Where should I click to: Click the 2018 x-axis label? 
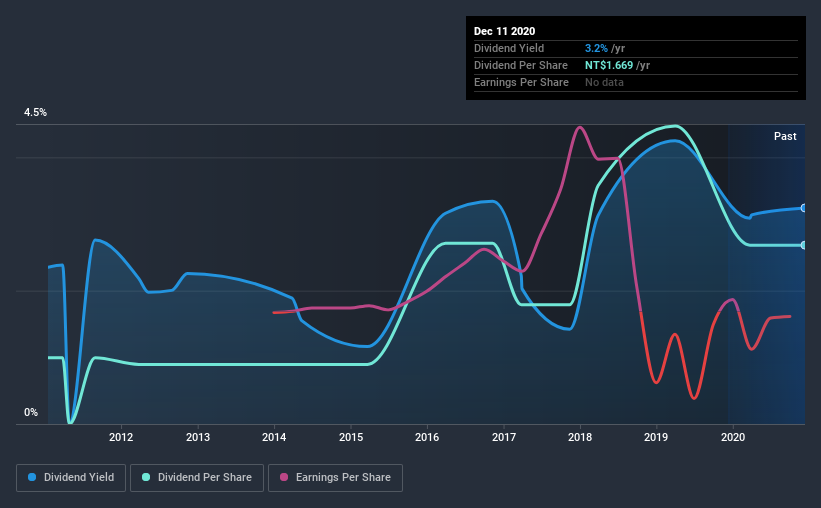click(580, 437)
